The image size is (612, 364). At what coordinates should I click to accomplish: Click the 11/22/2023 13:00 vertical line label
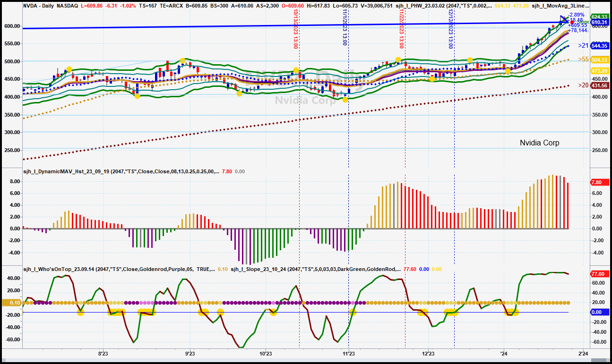tap(402, 29)
